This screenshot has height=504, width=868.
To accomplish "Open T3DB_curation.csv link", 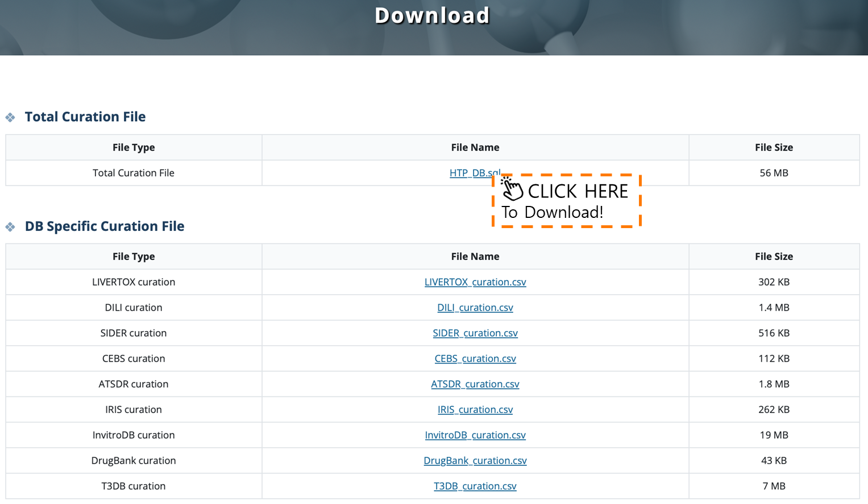I will click(475, 486).
